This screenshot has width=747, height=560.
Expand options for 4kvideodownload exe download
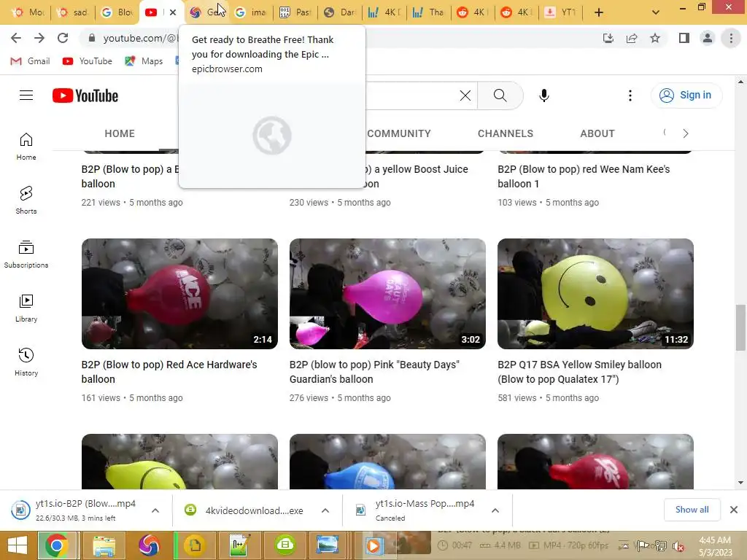point(325,510)
